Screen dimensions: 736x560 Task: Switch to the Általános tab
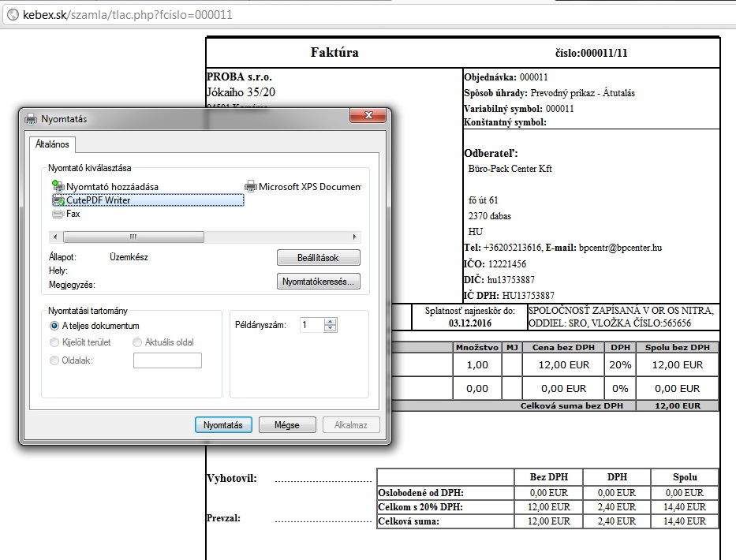pos(52,144)
